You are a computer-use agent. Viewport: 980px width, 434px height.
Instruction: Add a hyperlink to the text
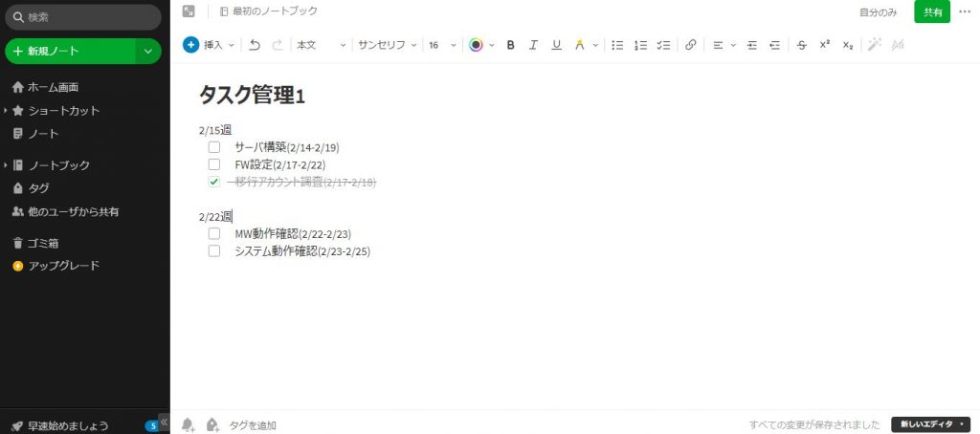[691, 45]
